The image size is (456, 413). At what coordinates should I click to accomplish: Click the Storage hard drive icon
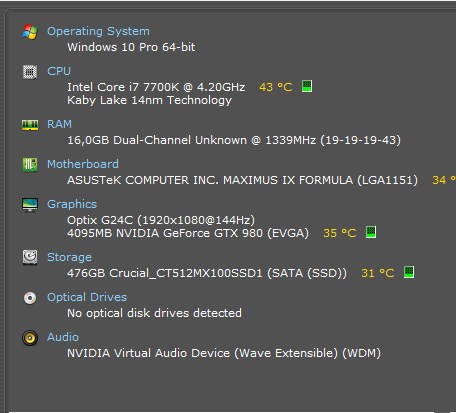[x=30, y=257]
